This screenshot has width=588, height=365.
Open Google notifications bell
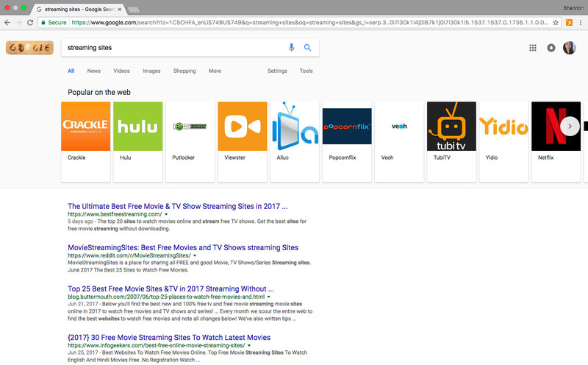point(551,48)
